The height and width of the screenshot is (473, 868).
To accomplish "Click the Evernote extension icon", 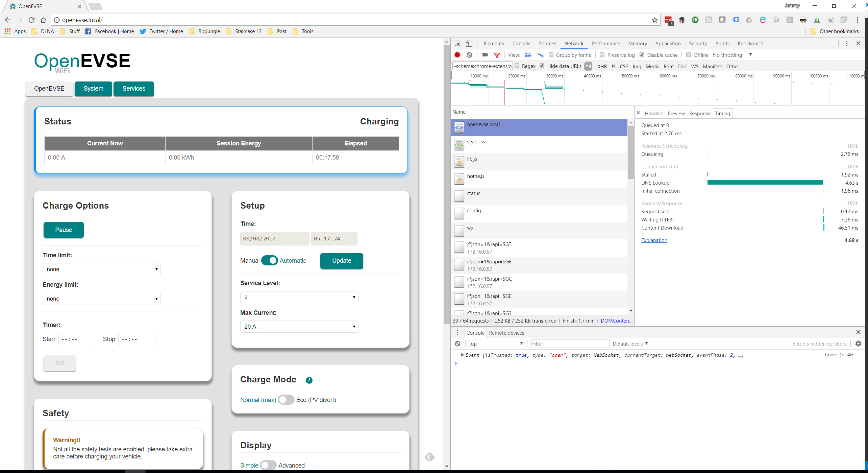I will (681, 20).
